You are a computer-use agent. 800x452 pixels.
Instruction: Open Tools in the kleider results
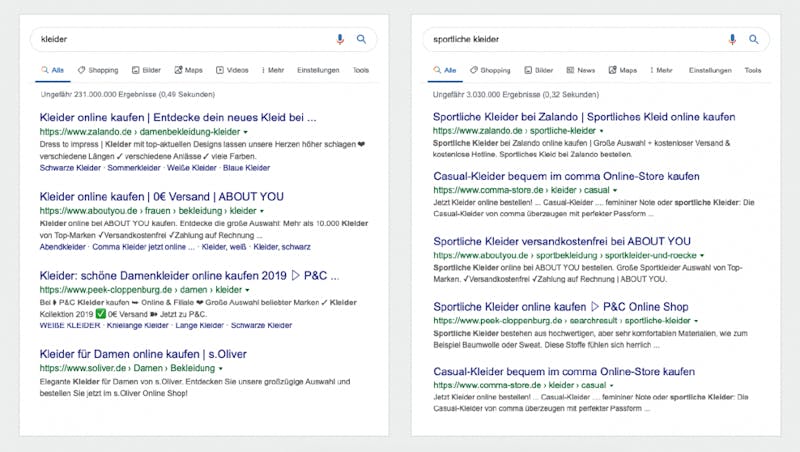(x=361, y=70)
